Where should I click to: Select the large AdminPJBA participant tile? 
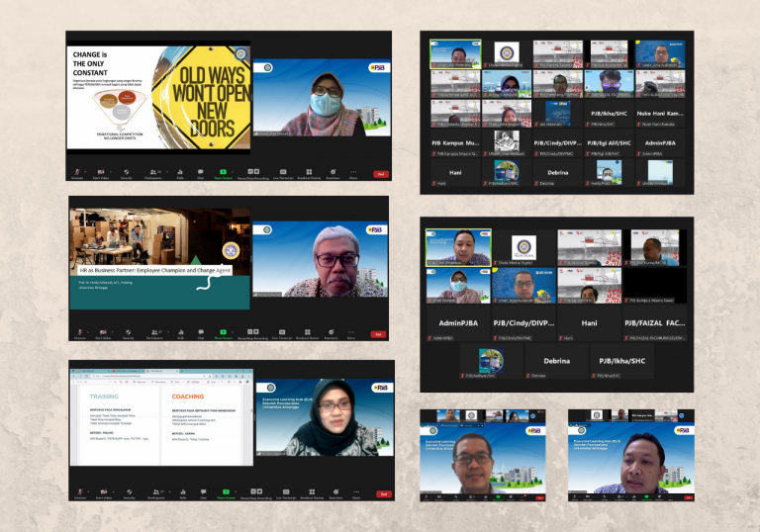458,323
